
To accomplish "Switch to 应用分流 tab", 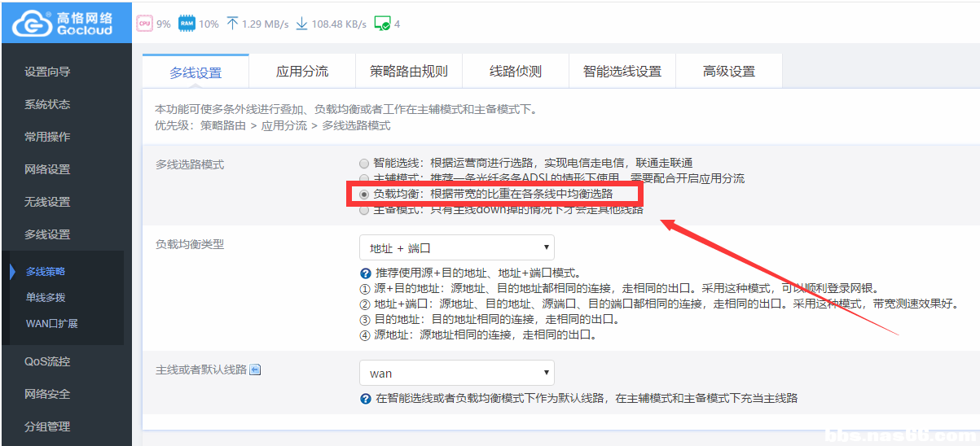I will tap(302, 72).
